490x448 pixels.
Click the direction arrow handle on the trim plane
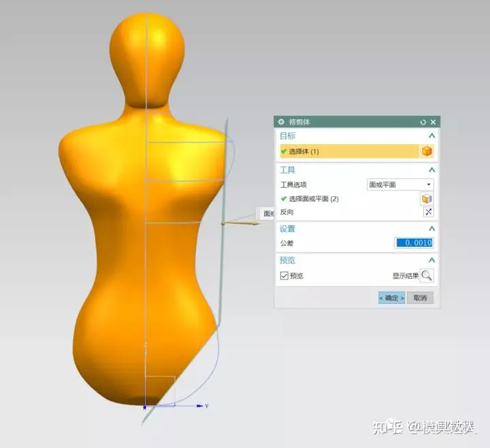240,221
